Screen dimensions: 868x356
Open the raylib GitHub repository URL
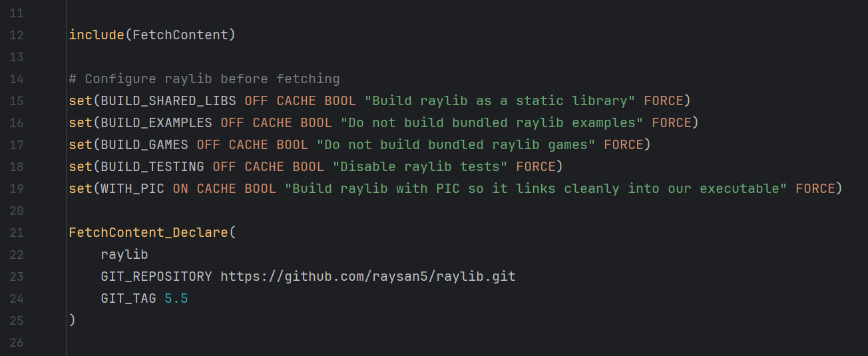point(367,276)
